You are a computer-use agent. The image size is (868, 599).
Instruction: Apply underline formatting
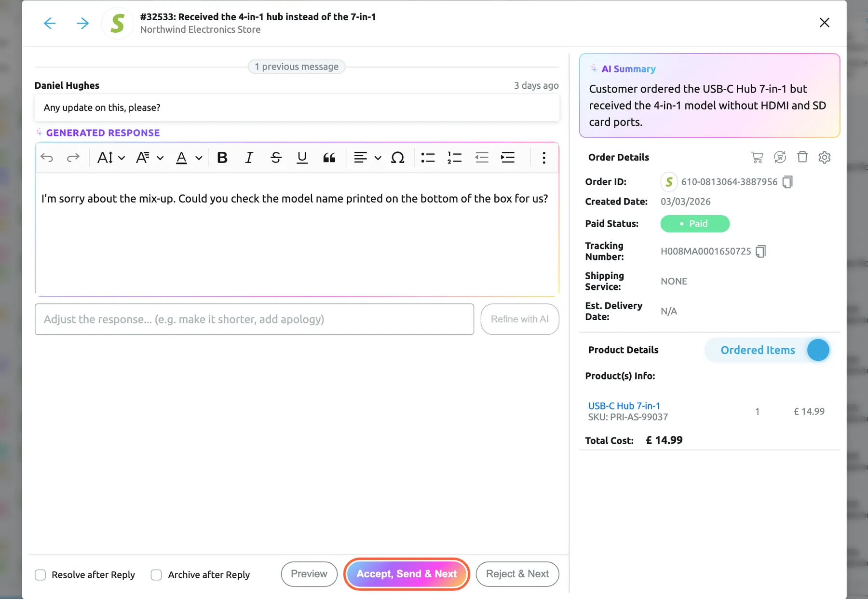[302, 158]
